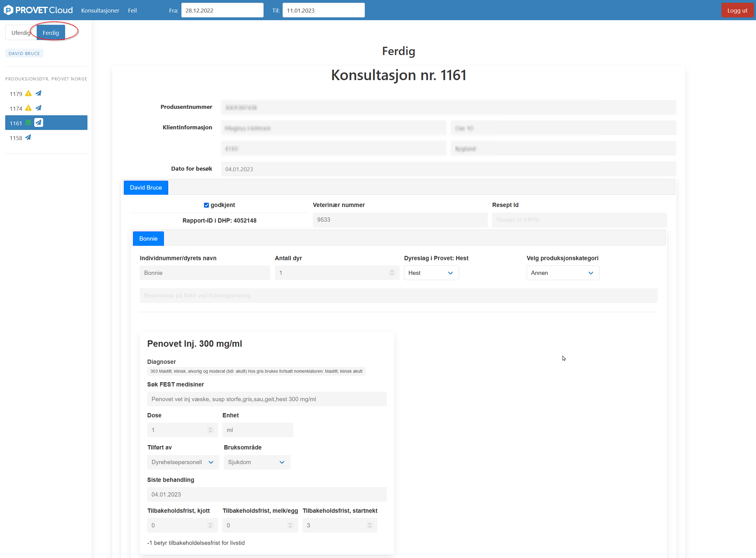Open the Tilført av Dyrehelsepersonell dropdown
The width and height of the screenshot is (756, 558).
pyautogui.click(x=183, y=462)
